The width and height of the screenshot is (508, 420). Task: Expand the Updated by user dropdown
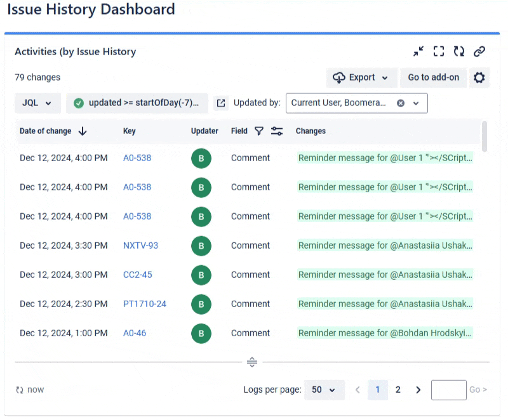pos(417,103)
